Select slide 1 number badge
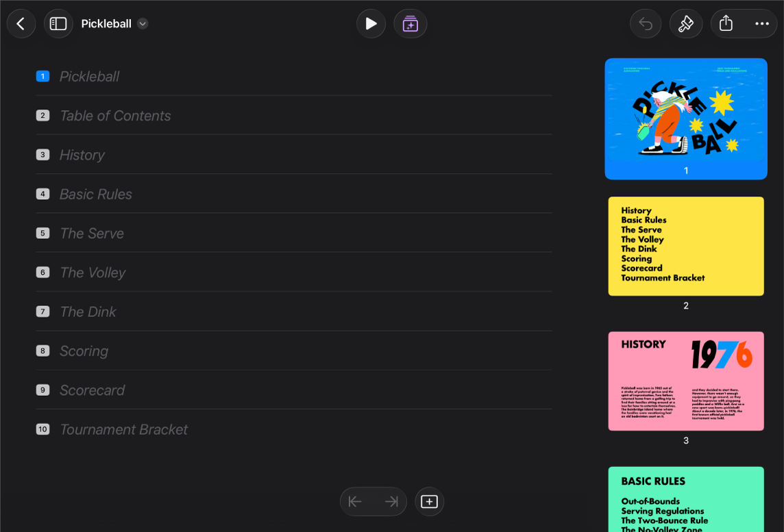784x532 pixels. pyautogui.click(x=43, y=77)
